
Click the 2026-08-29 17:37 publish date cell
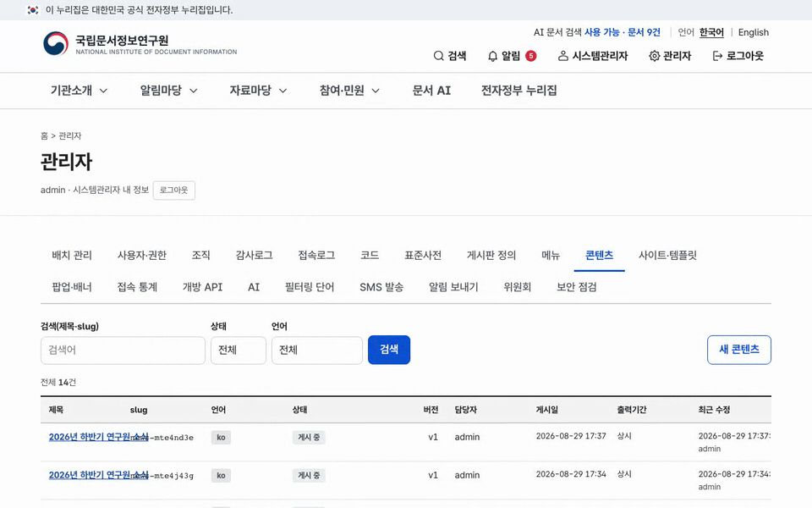(571, 437)
